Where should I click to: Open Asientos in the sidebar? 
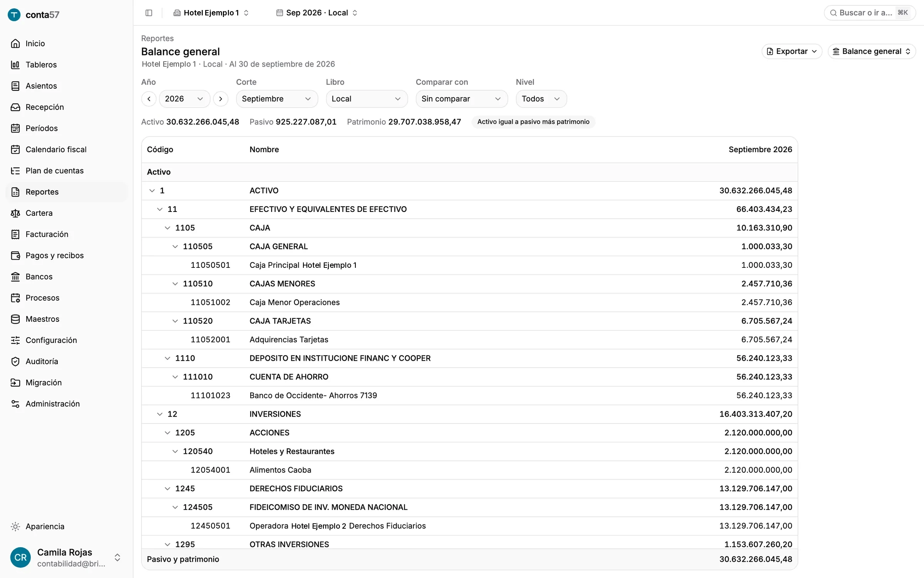click(x=66, y=86)
